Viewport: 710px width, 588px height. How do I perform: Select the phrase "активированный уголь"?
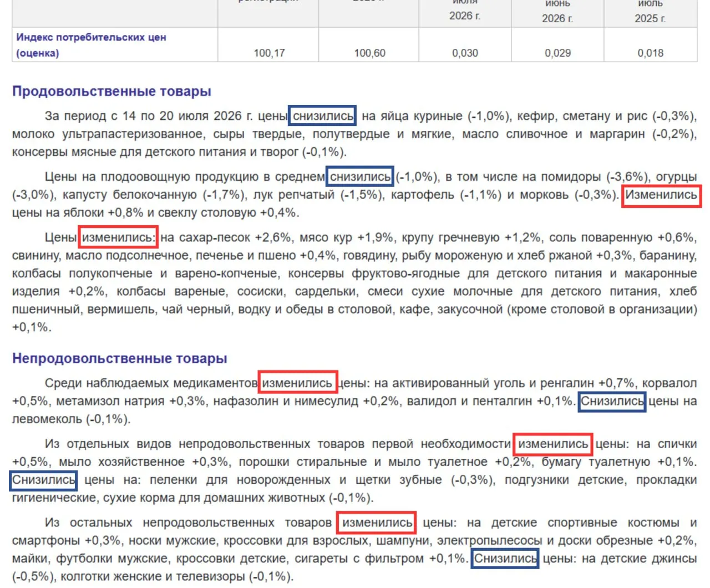[456, 383]
